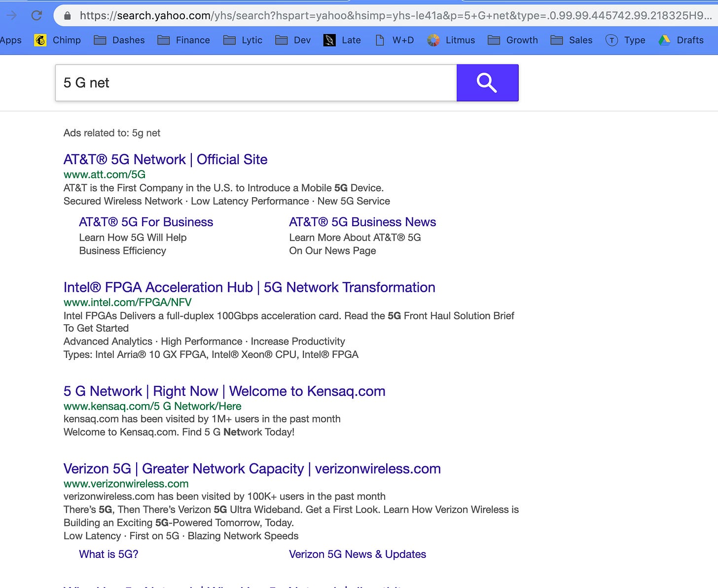Click 'kensaq.com has been visited by 1M+' text
The height and width of the screenshot is (588, 718).
click(x=202, y=419)
